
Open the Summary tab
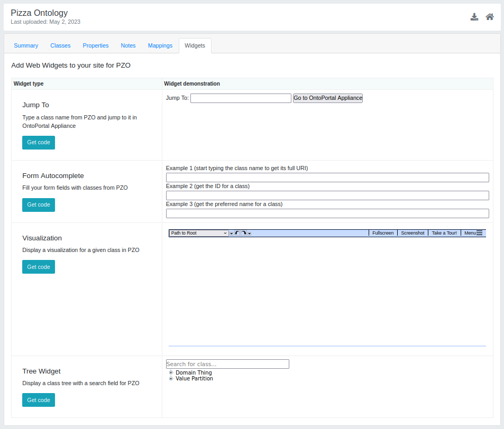(26, 45)
